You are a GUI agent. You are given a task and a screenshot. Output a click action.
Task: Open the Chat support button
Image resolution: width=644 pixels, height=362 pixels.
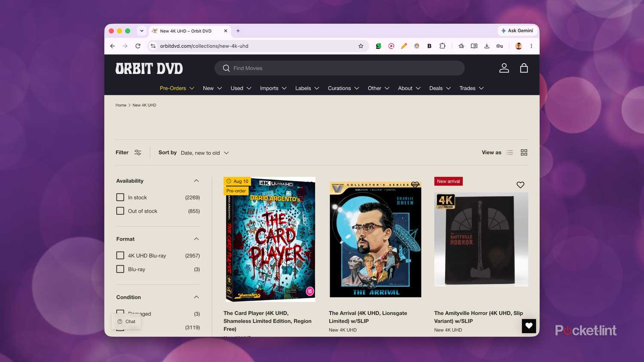pyautogui.click(x=126, y=322)
